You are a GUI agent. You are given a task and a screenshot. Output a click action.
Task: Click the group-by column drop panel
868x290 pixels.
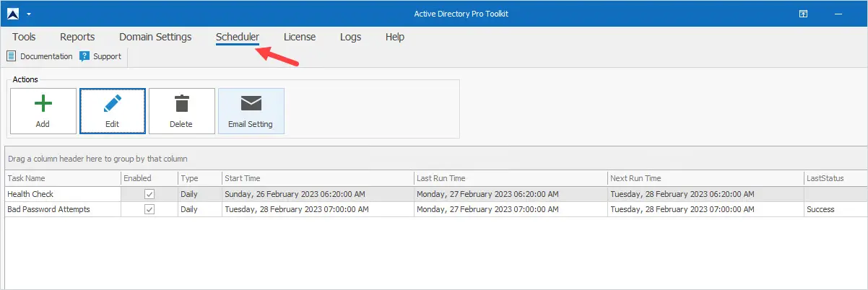[436, 158]
